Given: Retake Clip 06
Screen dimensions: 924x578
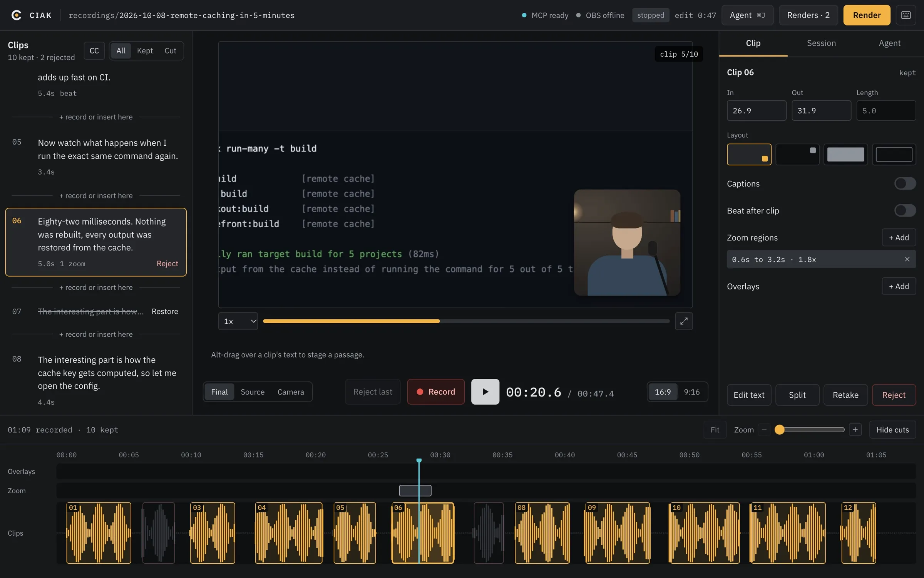Looking at the screenshot, I should pyautogui.click(x=845, y=395).
